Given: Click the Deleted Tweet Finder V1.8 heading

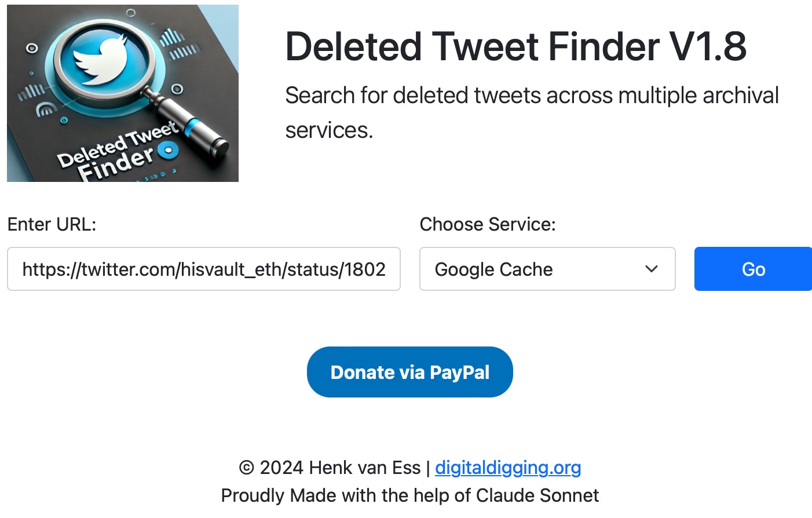Looking at the screenshot, I should pos(516,46).
